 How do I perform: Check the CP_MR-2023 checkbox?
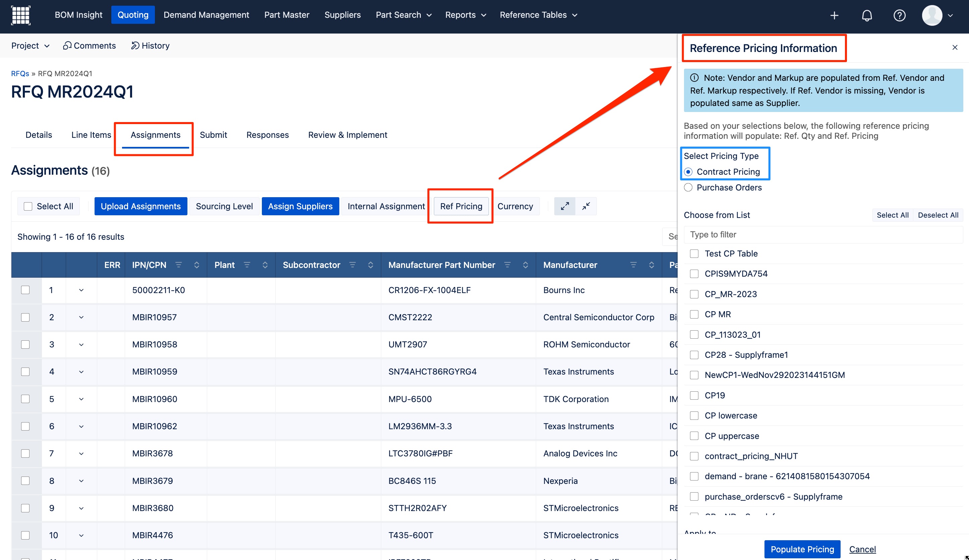pyautogui.click(x=694, y=294)
